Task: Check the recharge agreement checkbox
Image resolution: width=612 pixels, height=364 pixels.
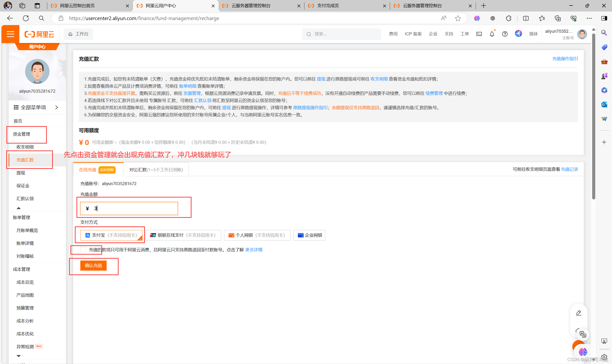Action: pyautogui.click(x=83, y=249)
